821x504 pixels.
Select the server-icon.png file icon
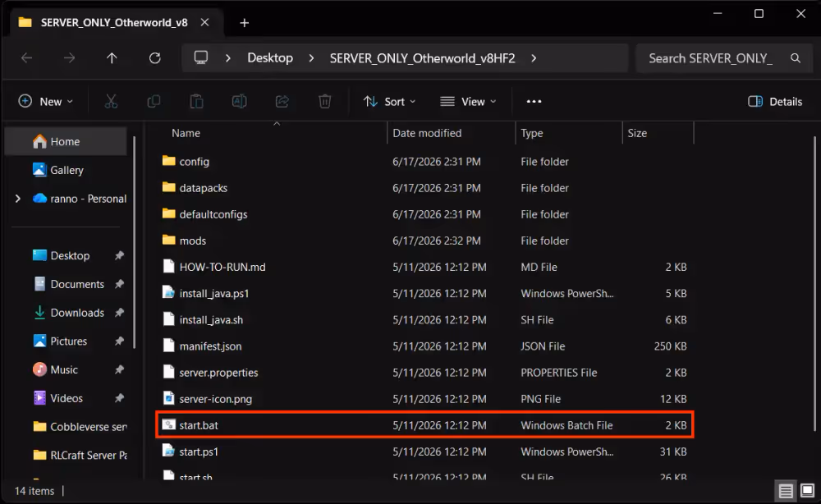tap(168, 398)
